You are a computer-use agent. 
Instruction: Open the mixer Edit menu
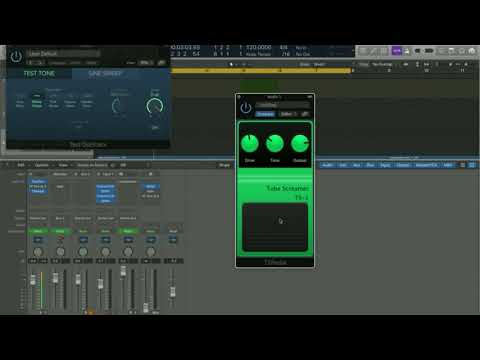point(21,165)
